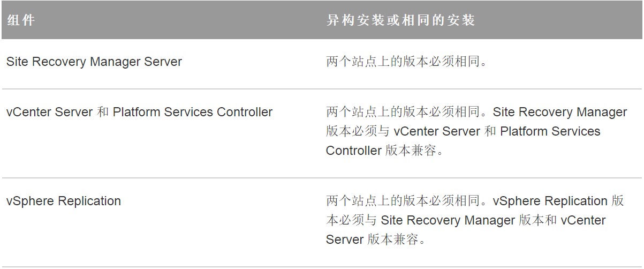Select the vSphere Replication component cell
The image size is (644, 269).
[x=64, y=201]
